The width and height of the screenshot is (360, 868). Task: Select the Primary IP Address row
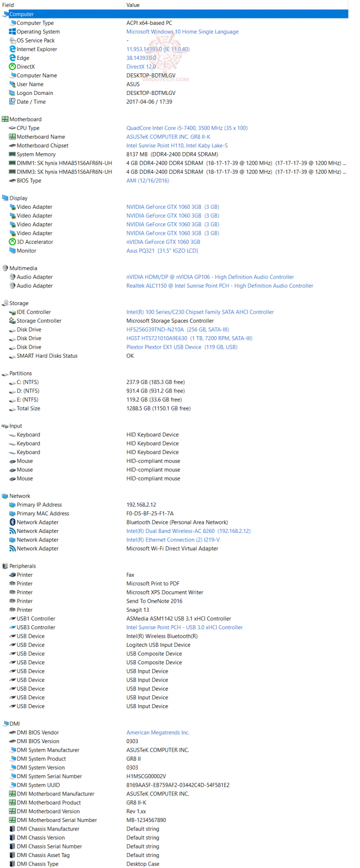click(x=174, y=504)
